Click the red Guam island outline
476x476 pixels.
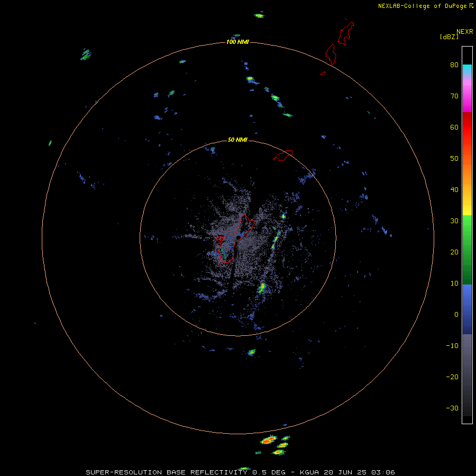(x=235, y=239)
